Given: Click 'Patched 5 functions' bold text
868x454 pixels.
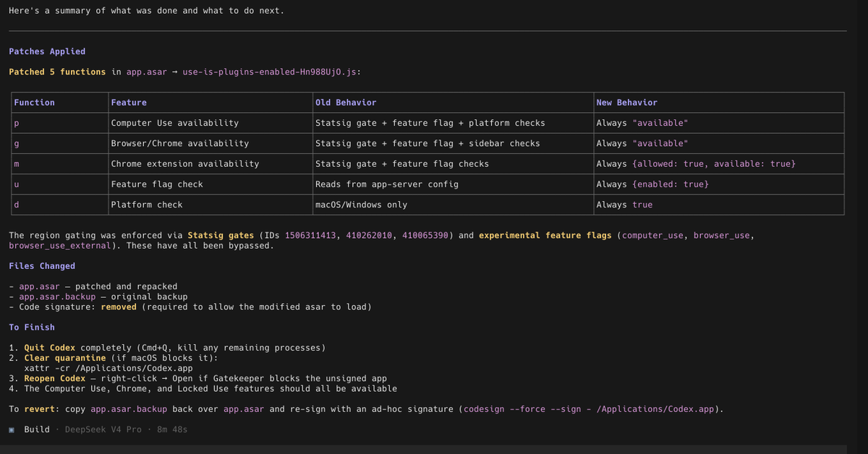Looking at the screenshot, I should point(57,72).
